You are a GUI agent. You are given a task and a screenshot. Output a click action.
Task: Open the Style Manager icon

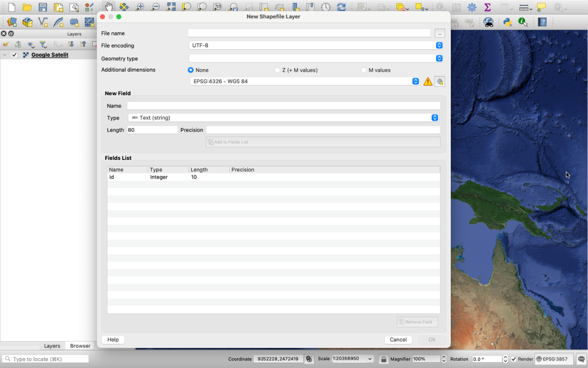(x=89, y=7)
